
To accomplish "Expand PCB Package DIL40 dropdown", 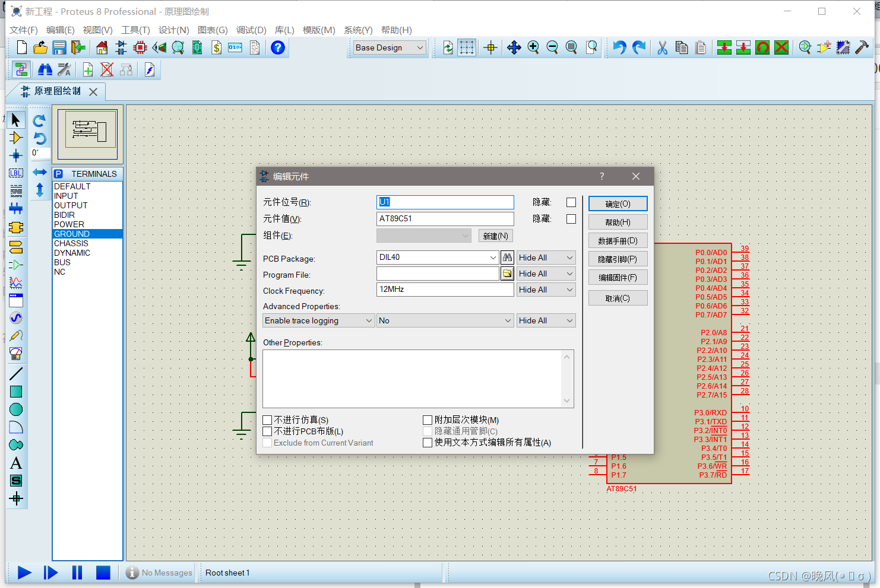I will (x=493, y=258).
